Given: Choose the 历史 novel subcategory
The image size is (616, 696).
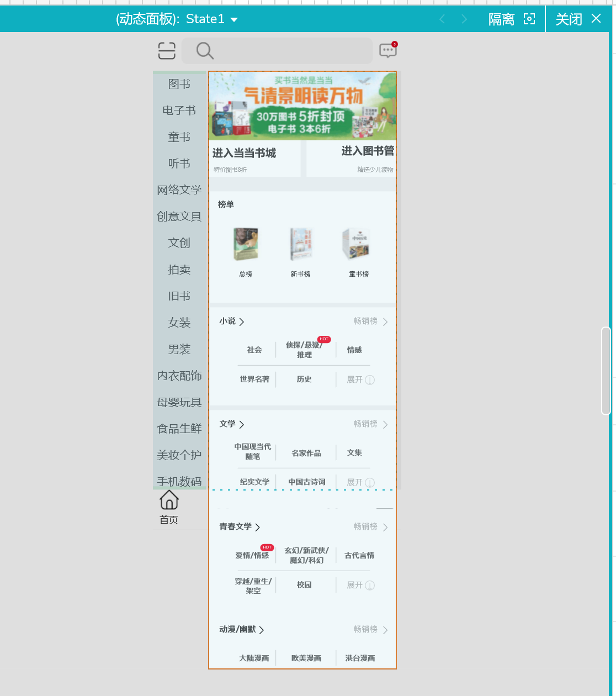Looking at the screenshot, I should coord(304,379).
